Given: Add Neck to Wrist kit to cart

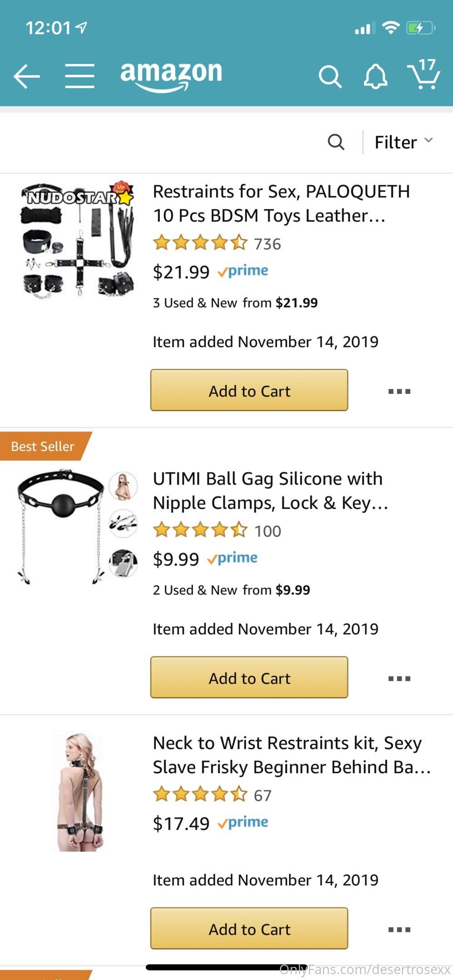Looking at the screenshot, I should pos(249,928).
